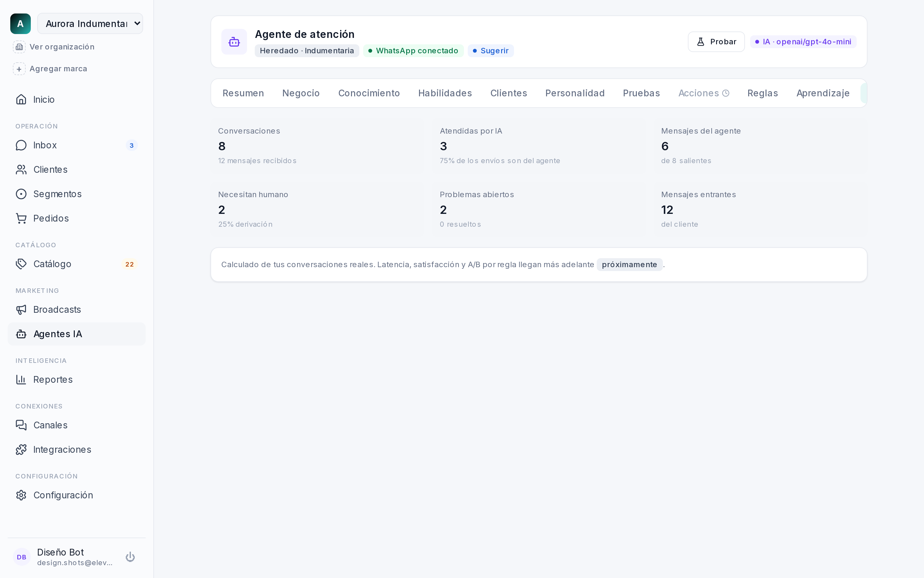Click the Catálogo tag icon
924x578 pixels.
tap(21, 264)
